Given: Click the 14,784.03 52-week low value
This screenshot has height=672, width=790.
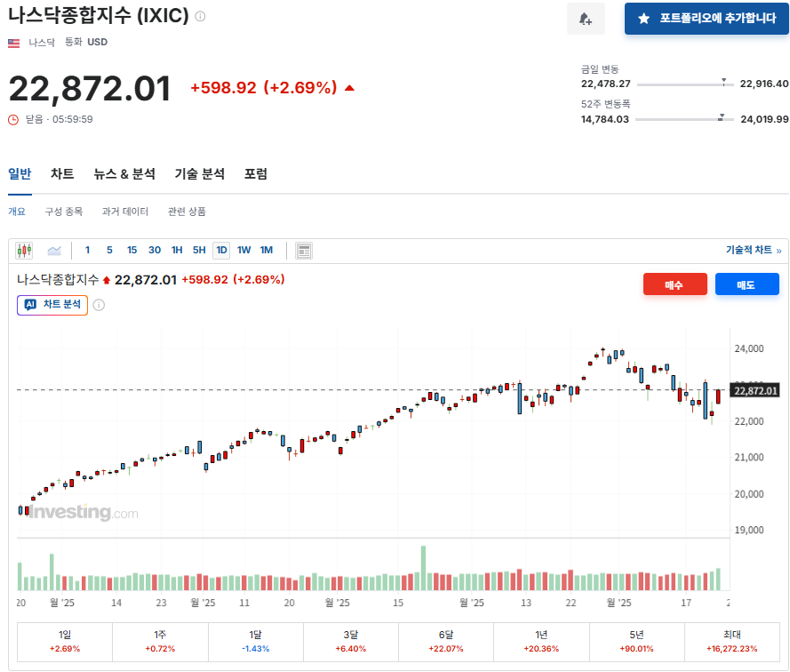Looking at the screenshot, I should [604, 119].
